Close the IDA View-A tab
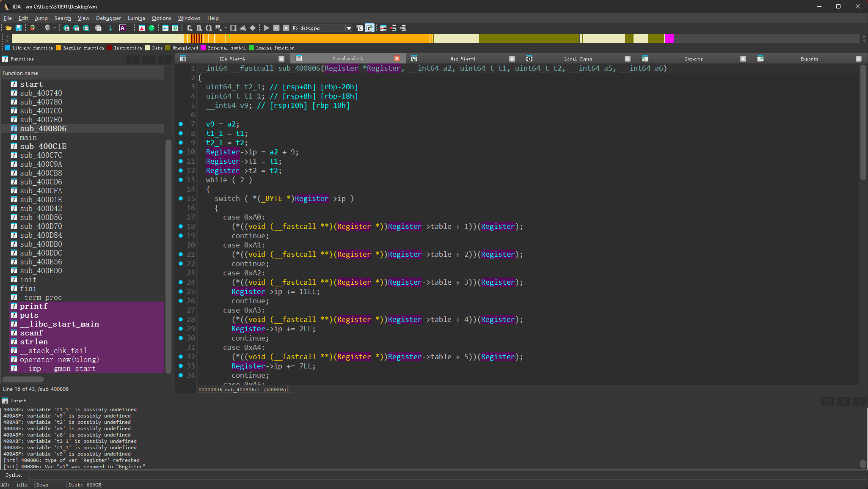 click(x=281, y=59)
